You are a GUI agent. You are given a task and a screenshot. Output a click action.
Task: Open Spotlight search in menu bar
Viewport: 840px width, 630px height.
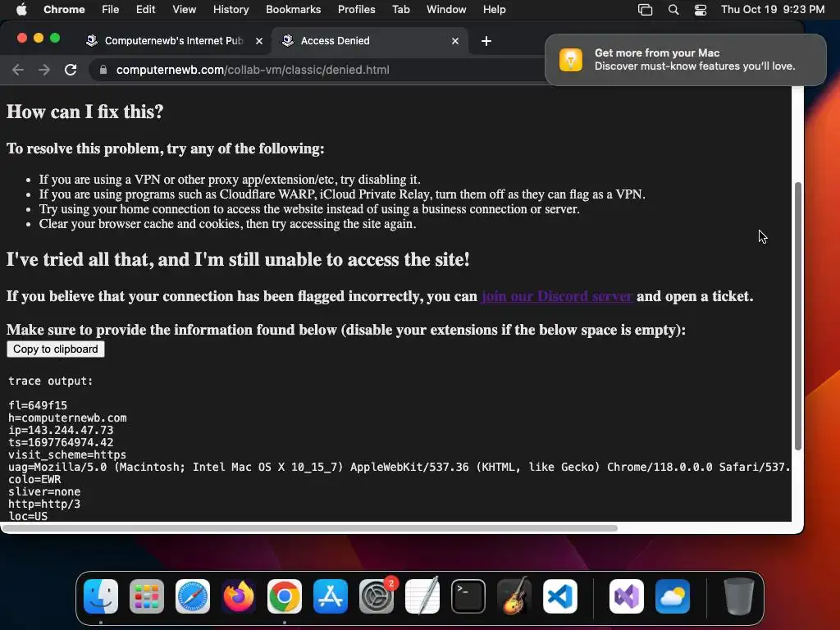point(673,10)
